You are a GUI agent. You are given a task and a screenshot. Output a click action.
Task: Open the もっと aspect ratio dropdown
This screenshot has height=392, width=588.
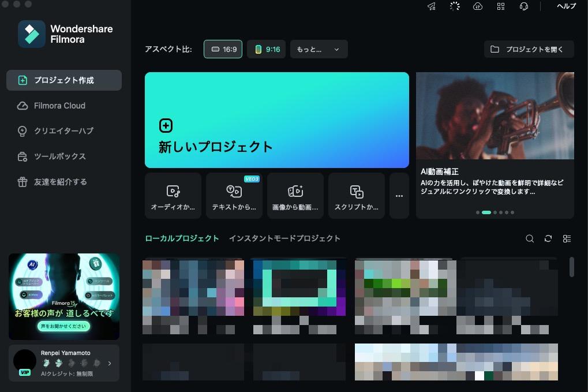click(x=319, y=49)
